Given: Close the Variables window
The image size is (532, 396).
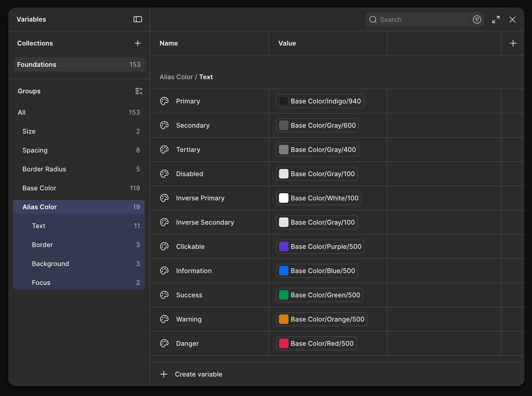Looking at the screenshot, I should pyautogui.click(x=512, y=20).
